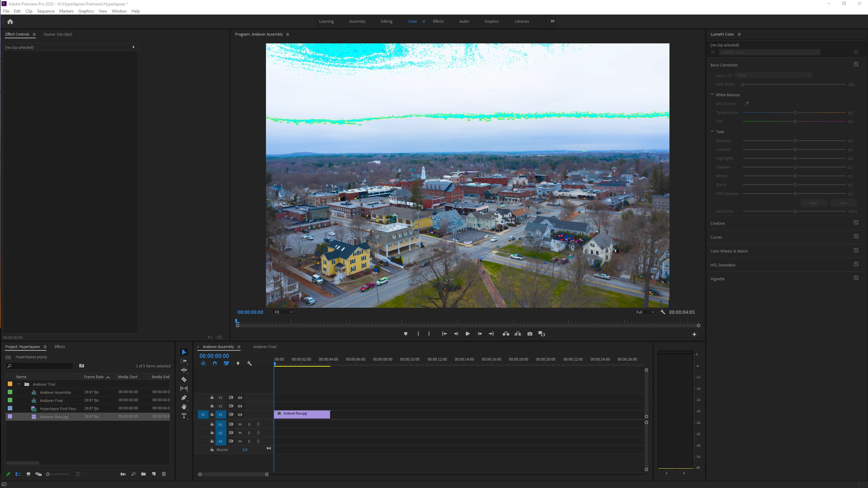Collapse the Andover Trial bin
This screenshot has width=868, height=488.
[19, 384]
